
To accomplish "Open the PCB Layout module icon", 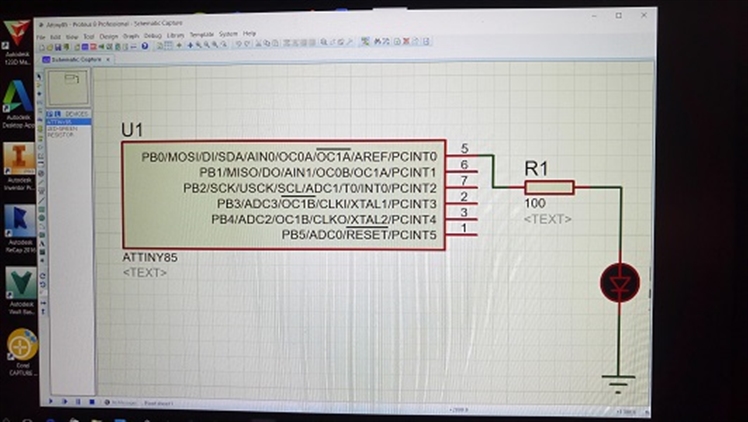I will coord(94,47).
